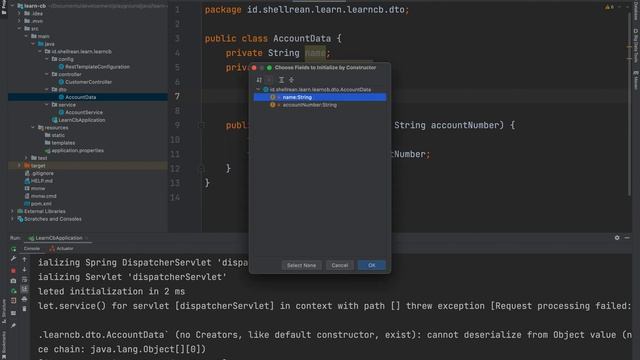The width and height of the screenshot is (640, 360).
Task: Collapse the main folder
Action: pos(26,36)
